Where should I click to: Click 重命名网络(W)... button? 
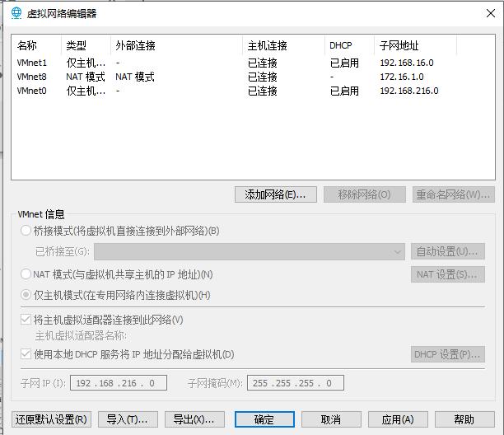[x=454, y=194]
